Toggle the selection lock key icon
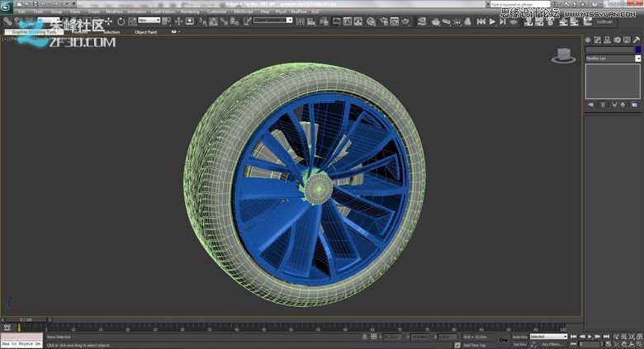The image size is (644, 349). pos(365,337)
